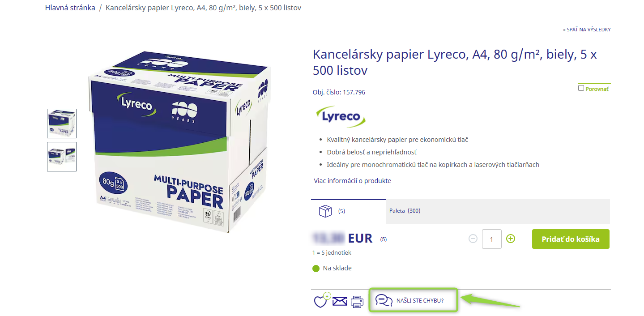Click the Našli ste chybu? link
644x316 pixels.
420,300
